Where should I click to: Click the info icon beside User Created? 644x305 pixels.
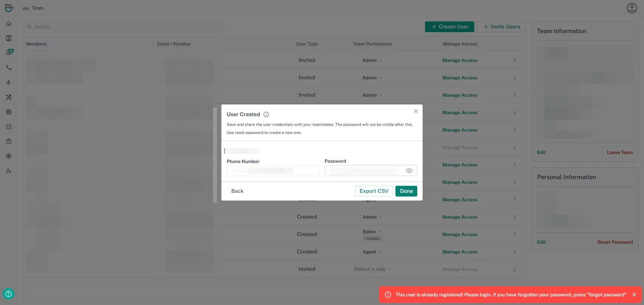[x=266, y=115]
